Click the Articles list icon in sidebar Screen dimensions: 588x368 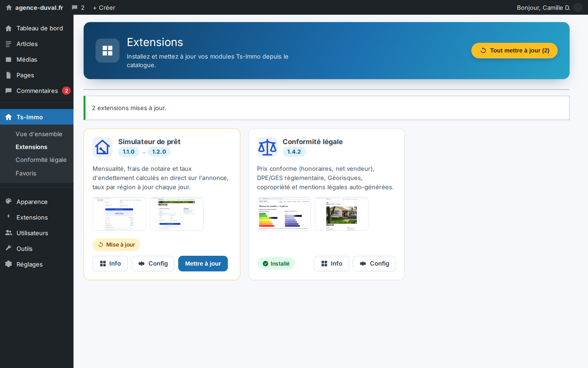tap(9, 44)
